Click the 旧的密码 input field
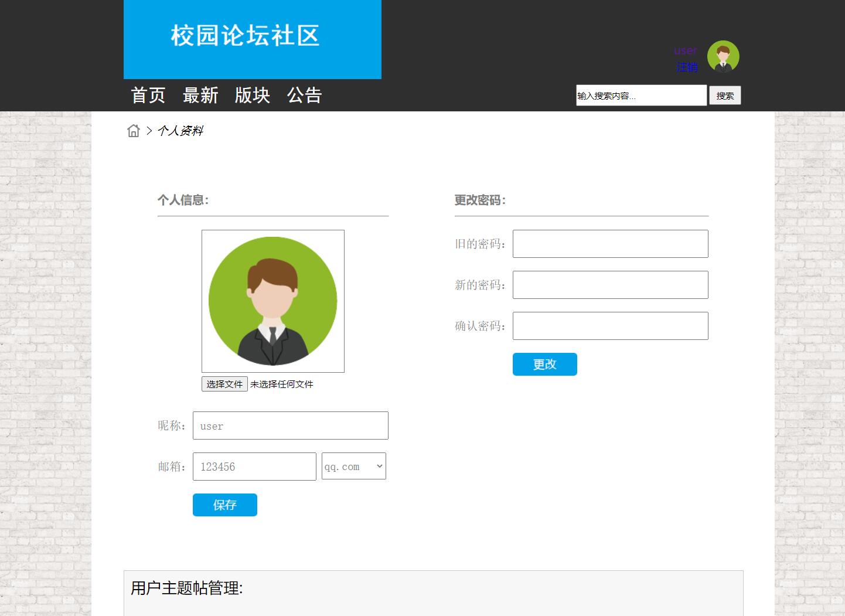The width and height of the screenshot is (845, 616). (x=610, y=243)
